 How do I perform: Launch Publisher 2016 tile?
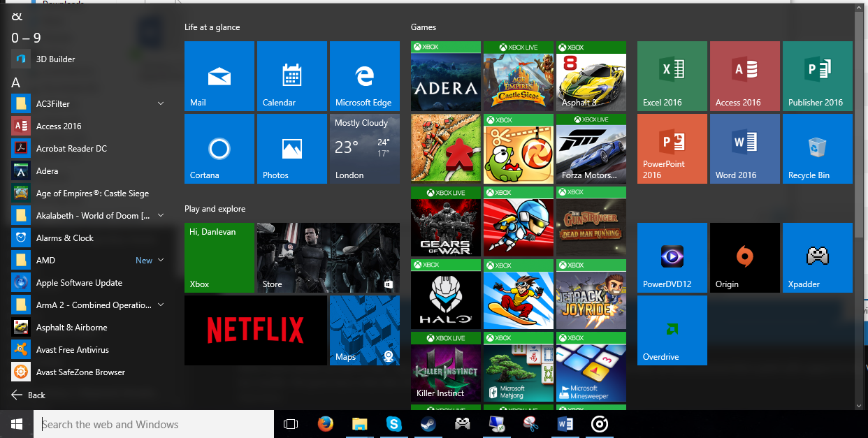click(x=818, y=76)
